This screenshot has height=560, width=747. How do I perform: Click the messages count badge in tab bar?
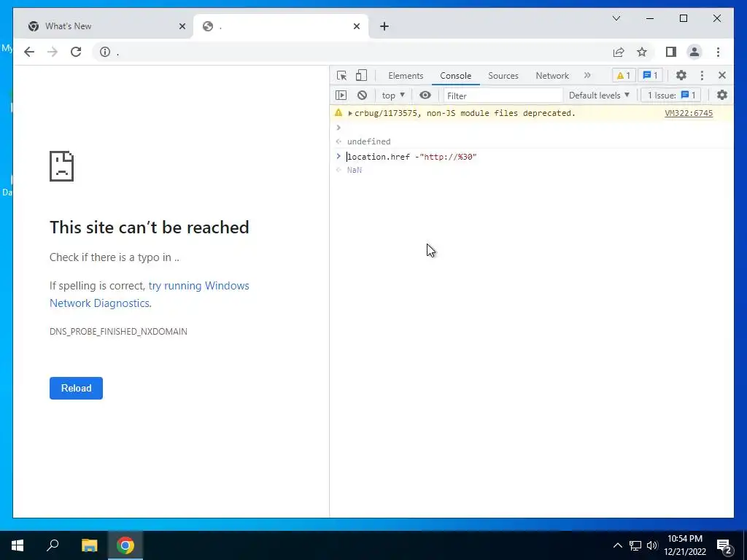point(650,75)
